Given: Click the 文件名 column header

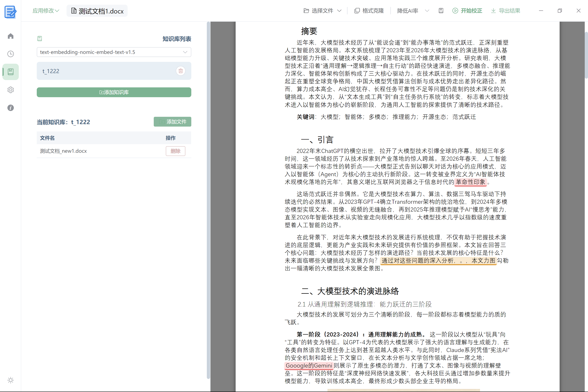Looking at the screenshot, I should click(x=47, y=138).
